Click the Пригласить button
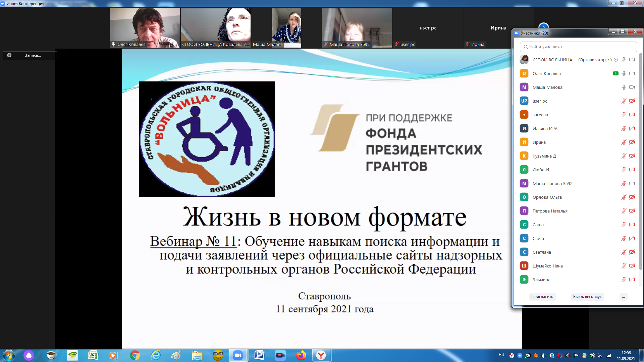The width and height of the screenshot is (644, 362). tap(542, 297)
